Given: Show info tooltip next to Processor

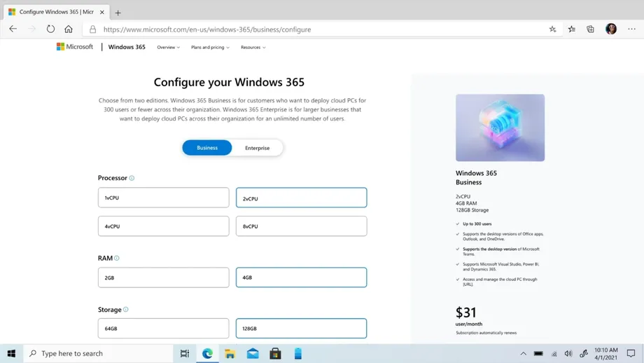Looking at the screenshot, I should [x=132, y=178].
